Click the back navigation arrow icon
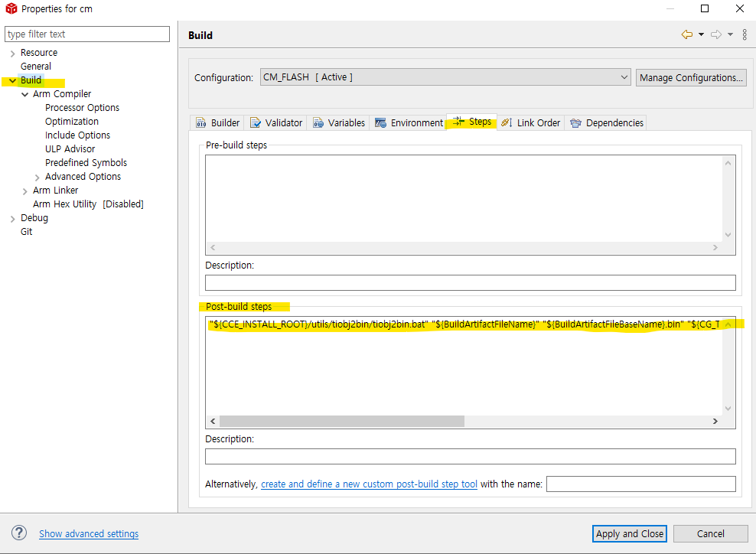 click(x=686, y=34)
